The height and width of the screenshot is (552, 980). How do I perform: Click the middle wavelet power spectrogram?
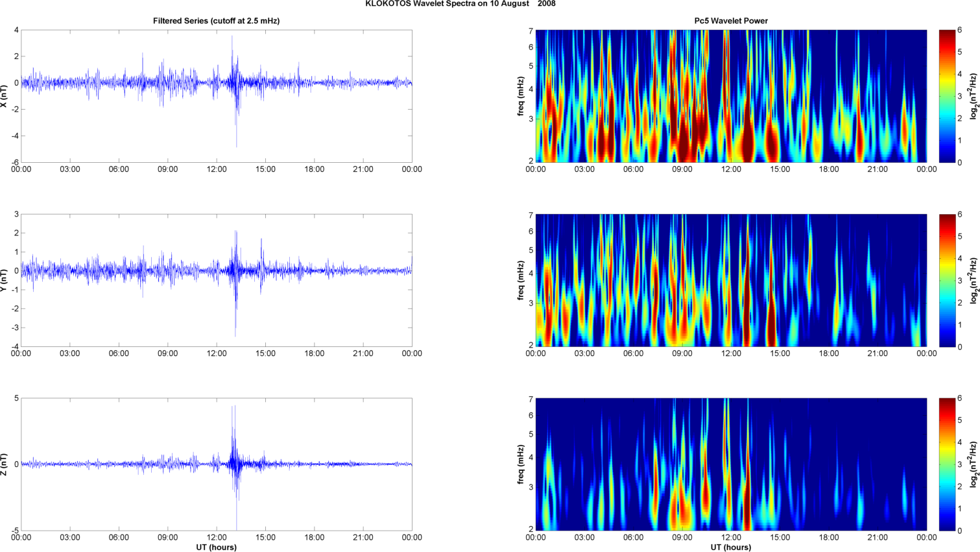coord(731,280)
